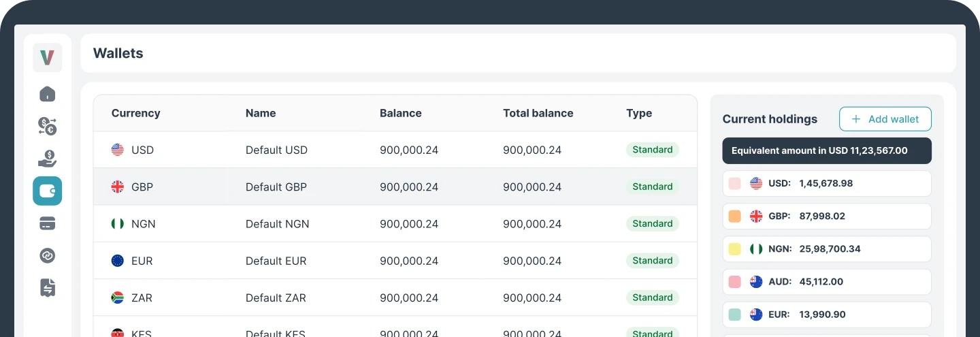Click the US flag in USD holdings card
Image resolution: width=980 pixels, height=337 pixels.
[x=756, y=183]
